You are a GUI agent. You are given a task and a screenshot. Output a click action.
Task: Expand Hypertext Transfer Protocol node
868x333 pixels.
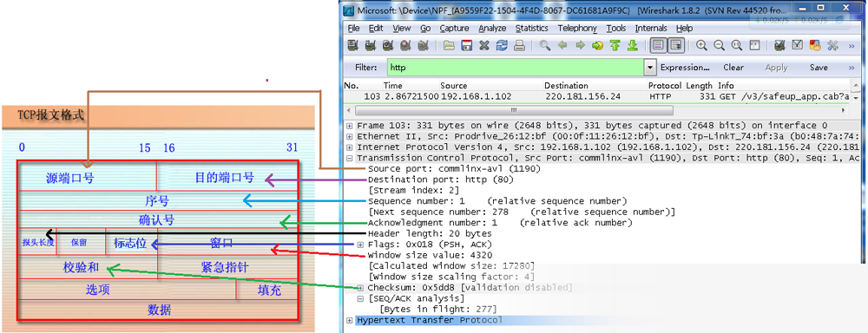tap(349, 320)
